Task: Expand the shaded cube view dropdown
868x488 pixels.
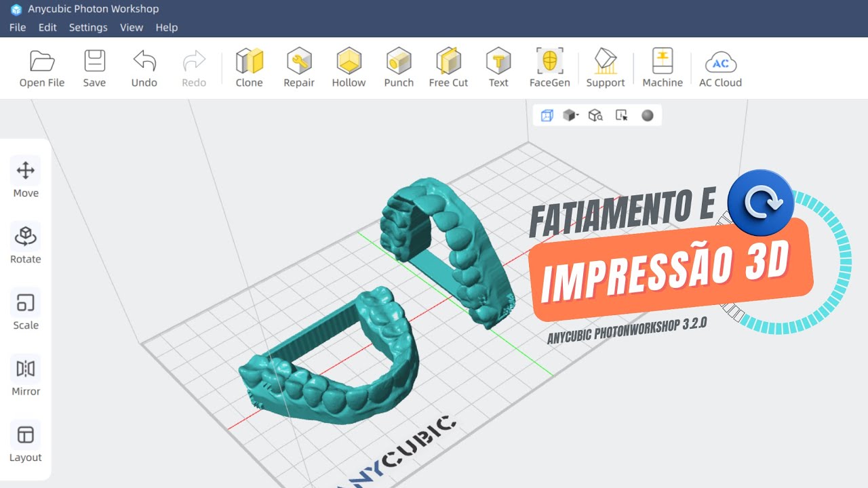Action: [570, 115]
